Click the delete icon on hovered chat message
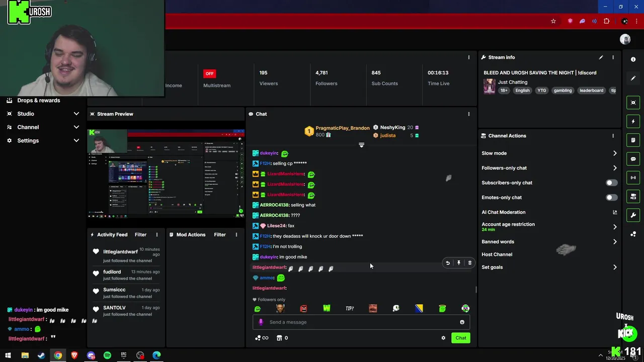 (x=470, y=262)
